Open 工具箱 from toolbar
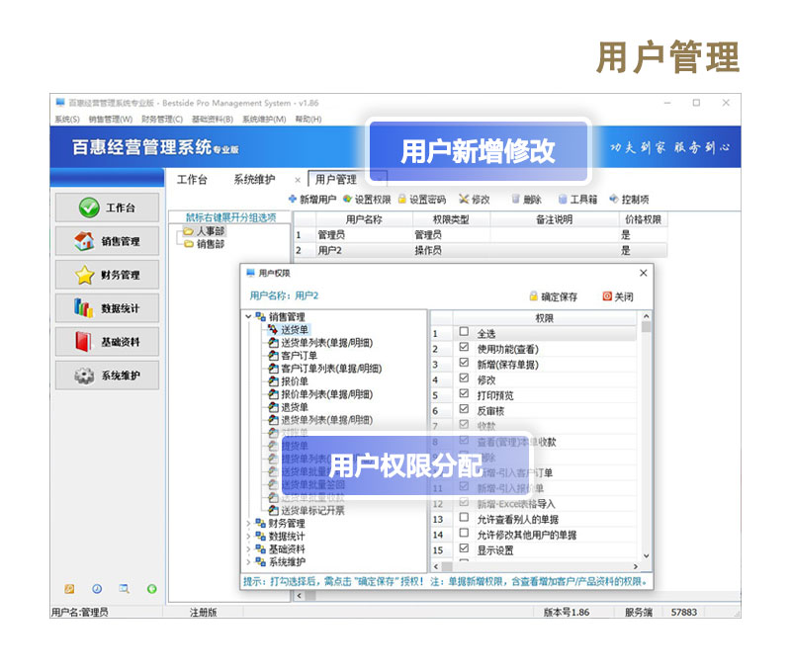The width and height of the screenshot is (791, 672). click(x=577, y=200)
